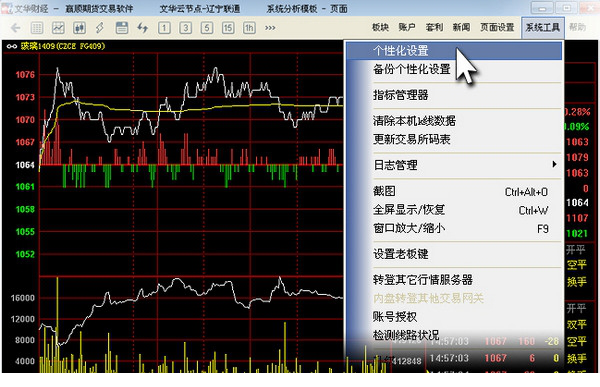The height and width of the screenshot is (387, 600).
Task: Select the 1h period button
Action: 249,28
